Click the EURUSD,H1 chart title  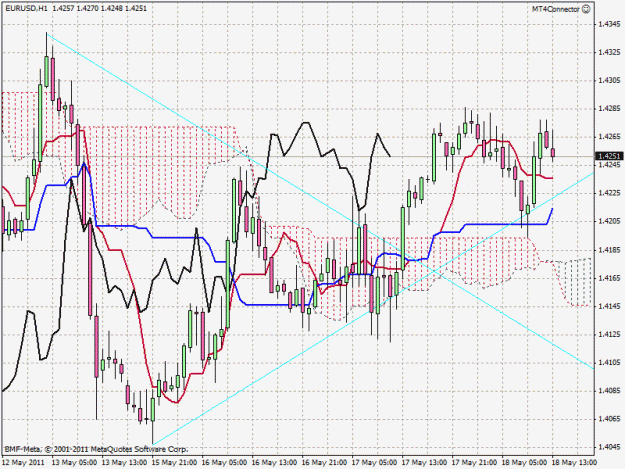click(x=26, y=8)
